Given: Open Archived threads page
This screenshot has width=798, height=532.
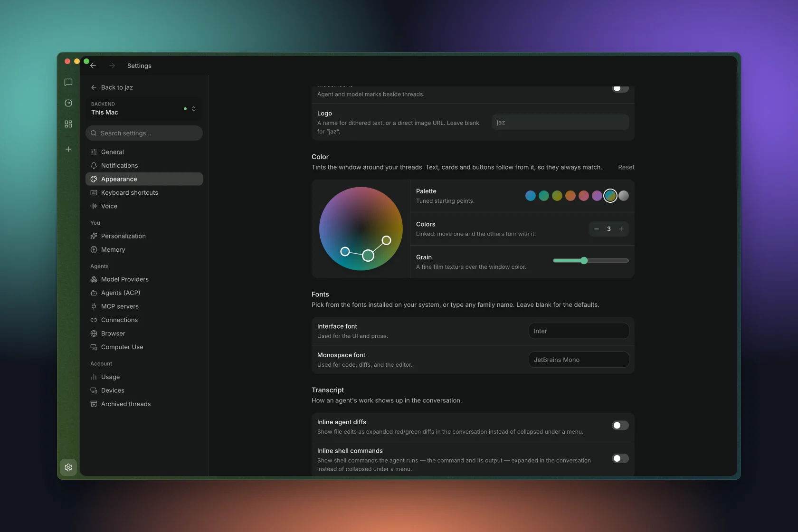Looking at the screenshot, I should pyautogui.click(x=144, y=404).
